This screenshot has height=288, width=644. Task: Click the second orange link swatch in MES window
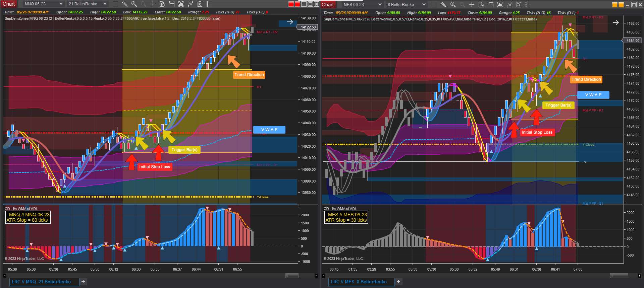(x=621, y=5)
